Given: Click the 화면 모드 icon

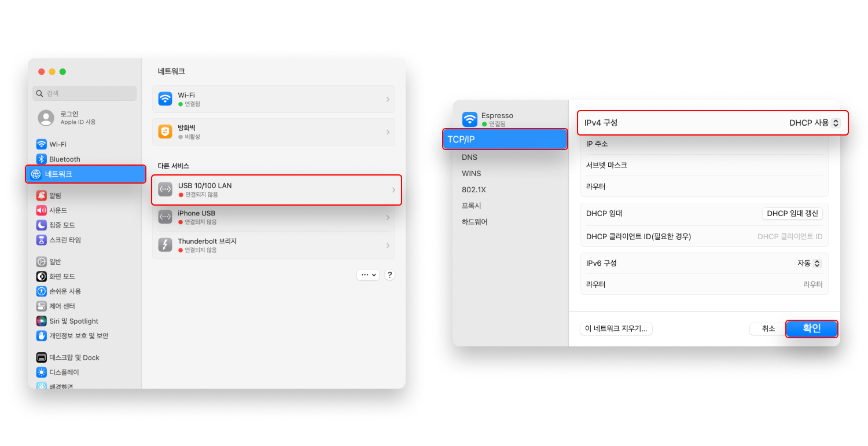Looking at the screenshot, I should [x=41, y=276].
